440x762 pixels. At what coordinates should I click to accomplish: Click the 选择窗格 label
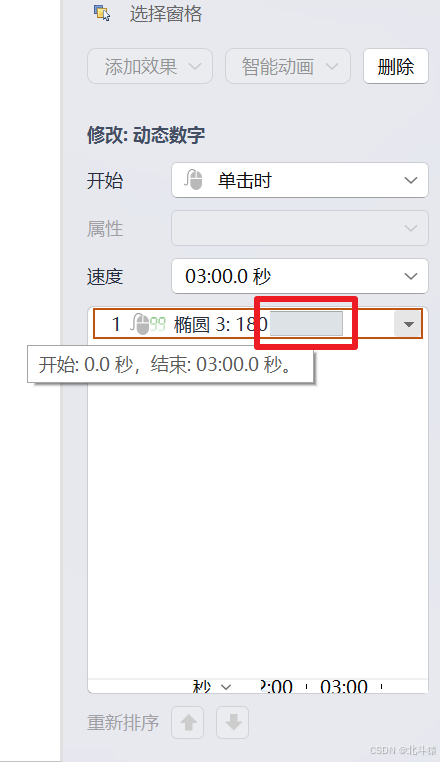(166, 14)
